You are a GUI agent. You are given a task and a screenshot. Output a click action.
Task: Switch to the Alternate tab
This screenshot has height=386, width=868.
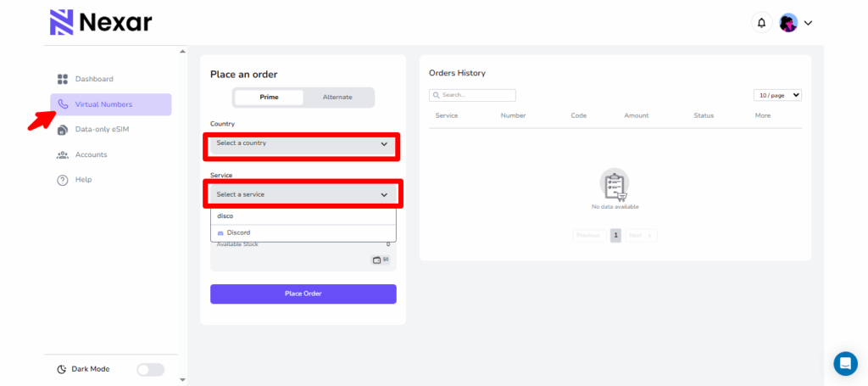[337, 98]
